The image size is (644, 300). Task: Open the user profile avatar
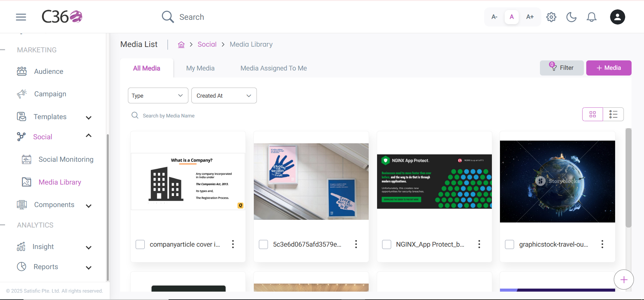[x=617, y=17]
